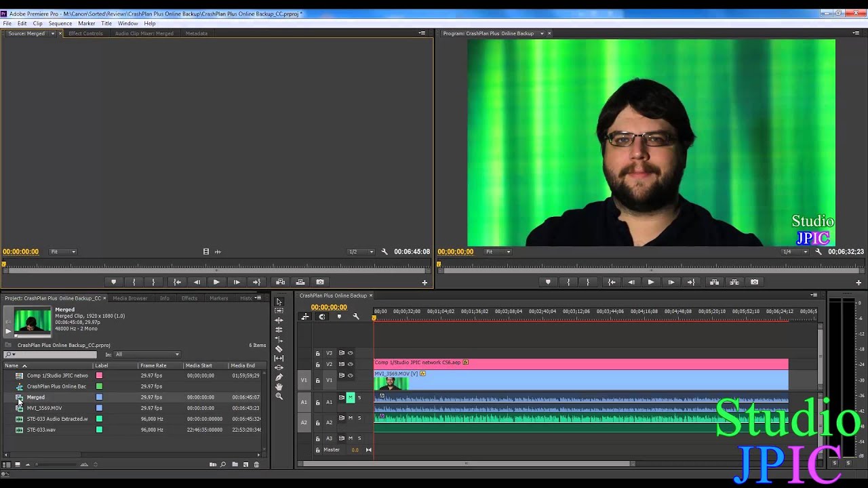This screenshot has height=488, width=868.
Task: Select the Hand tool
Action: coord(279,387)
